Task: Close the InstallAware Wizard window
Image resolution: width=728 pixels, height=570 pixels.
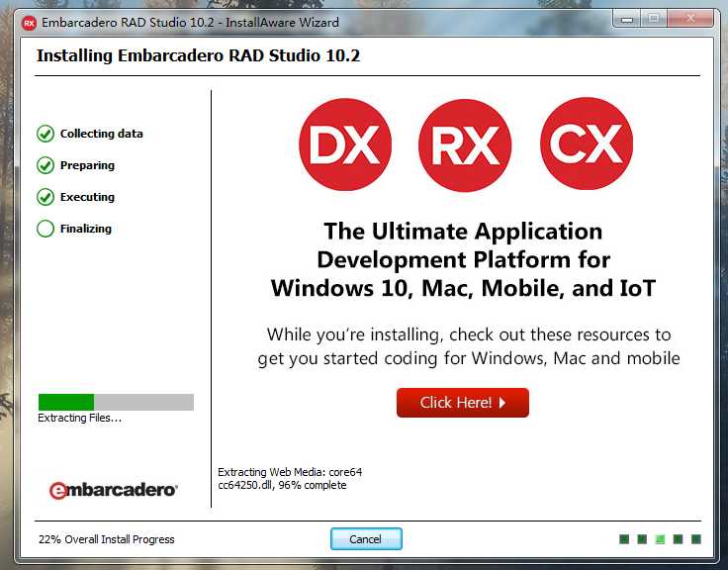Action: (690, 20)
